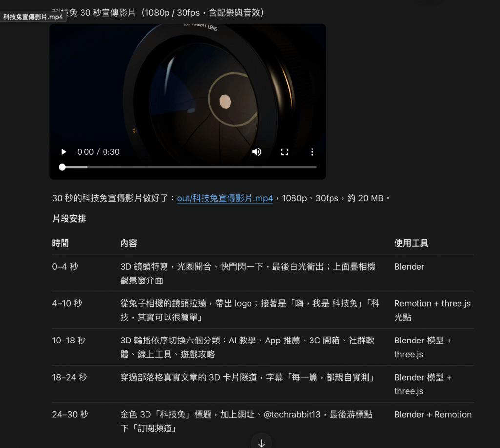500x448 pixels.
Task: Click the 金色 3D「科技兔」標題 description cell
Action: [x=246, y=421]
